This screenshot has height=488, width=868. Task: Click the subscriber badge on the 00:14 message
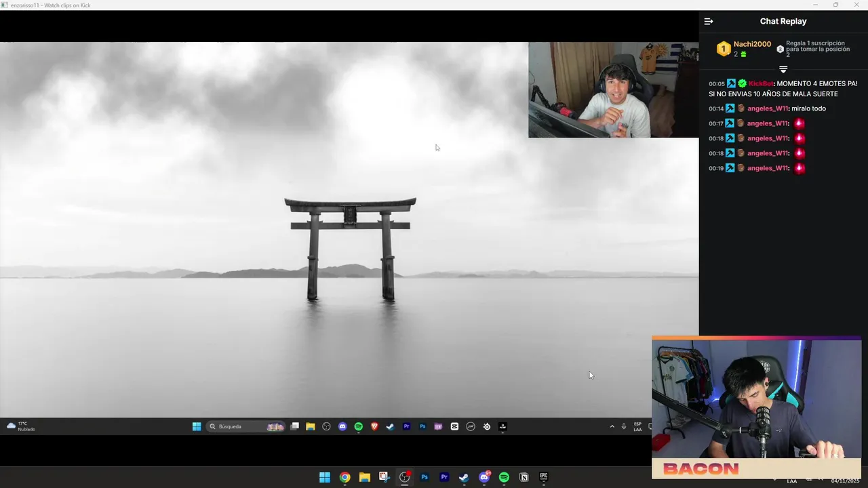(741, 108)
